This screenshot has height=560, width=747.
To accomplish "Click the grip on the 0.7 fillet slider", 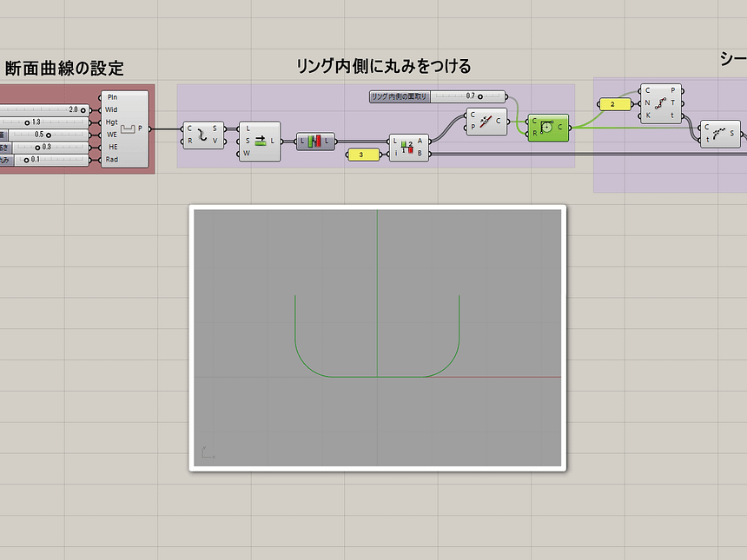I will coord(480,96).
